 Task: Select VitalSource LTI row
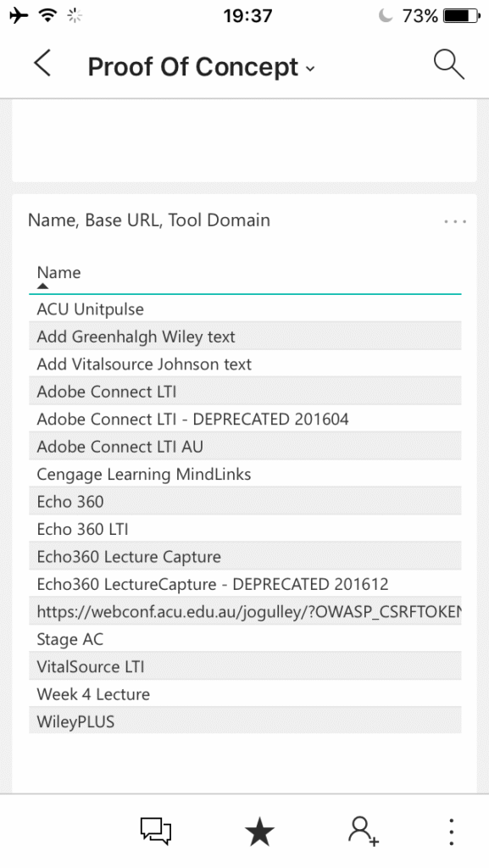[x=245, y=666]
